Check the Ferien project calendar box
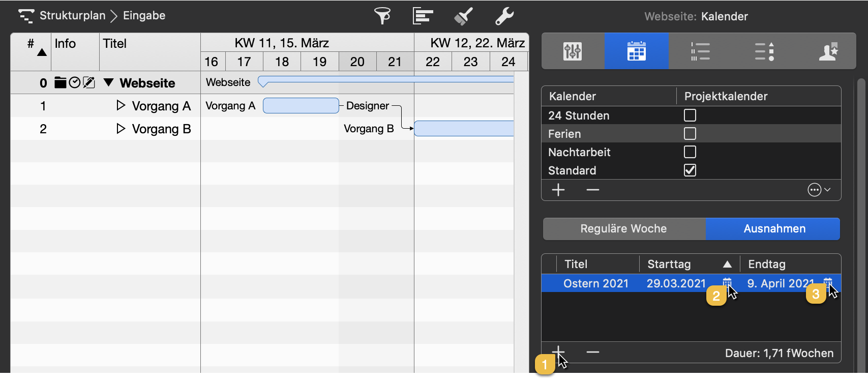Screen dimensions: 868x380 [x=690, y=134]
